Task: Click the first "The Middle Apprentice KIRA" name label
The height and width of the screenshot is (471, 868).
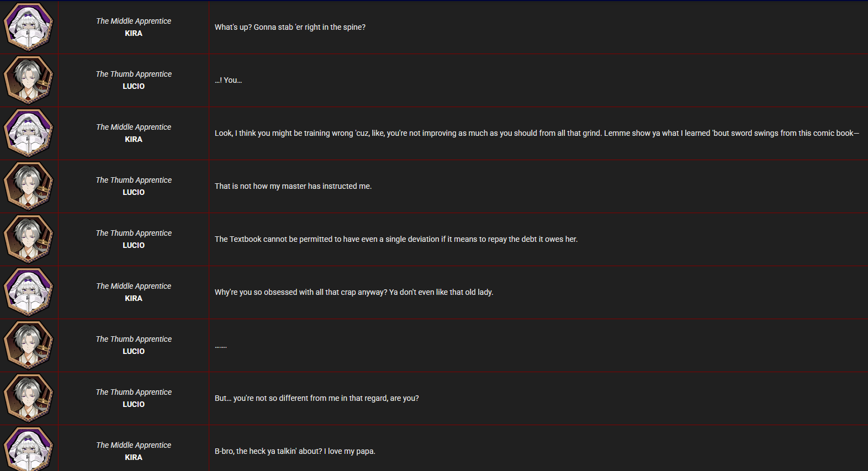Action: pos(134,27)
